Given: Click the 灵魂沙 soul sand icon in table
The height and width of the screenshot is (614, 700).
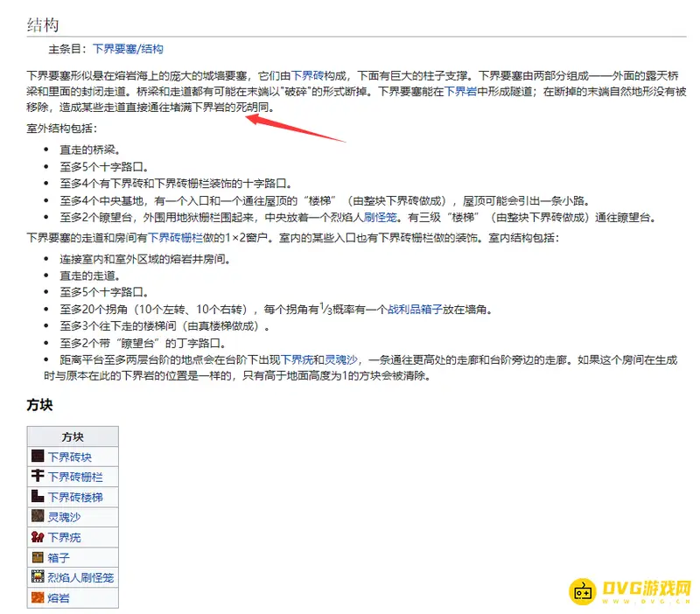Looking at the screenshot, I should [38, 517].
